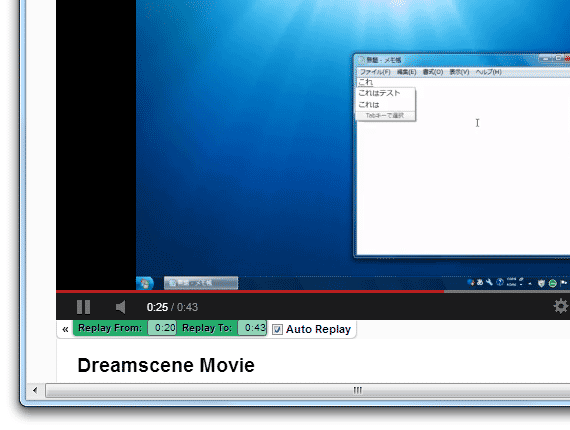The width and height of the screenshot is (570, 430).
Task: Collapse replay controls with the « arrow
Action: [x=65, y=329]
